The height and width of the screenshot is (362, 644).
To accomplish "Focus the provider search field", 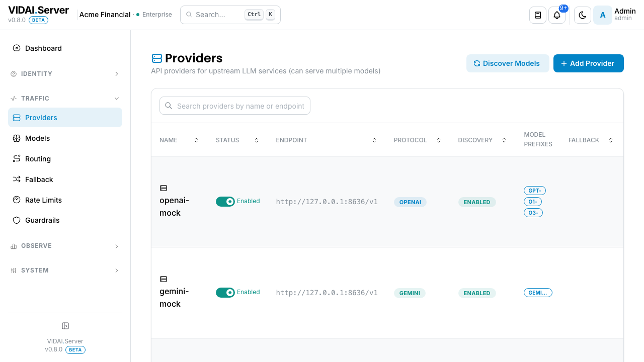I will [x=235, y=106].
